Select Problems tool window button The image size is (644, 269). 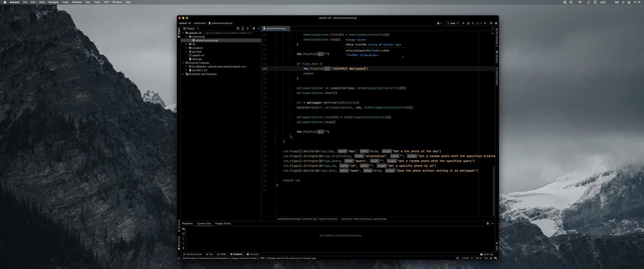[237, 254]
